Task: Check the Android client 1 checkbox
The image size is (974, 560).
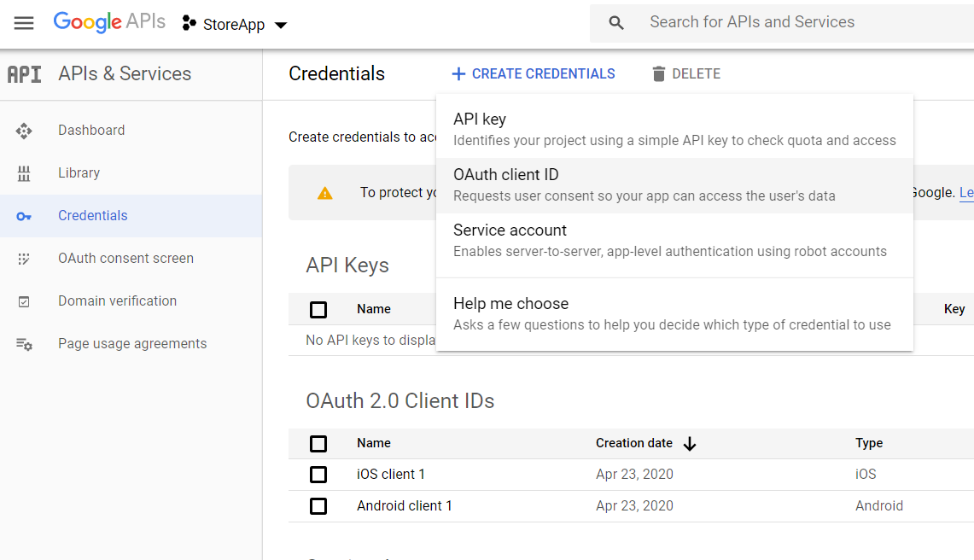Action: click(318, 506)
